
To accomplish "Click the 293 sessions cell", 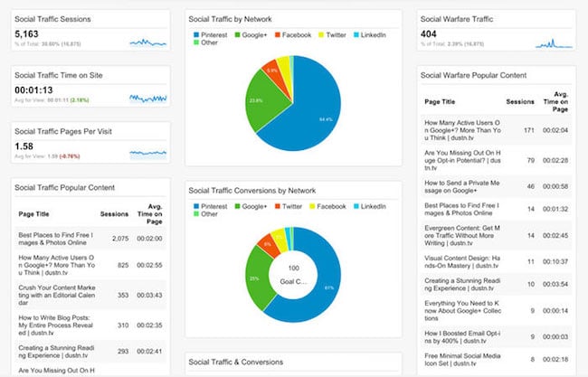I will pyautogui.click(x=123, y=352).
